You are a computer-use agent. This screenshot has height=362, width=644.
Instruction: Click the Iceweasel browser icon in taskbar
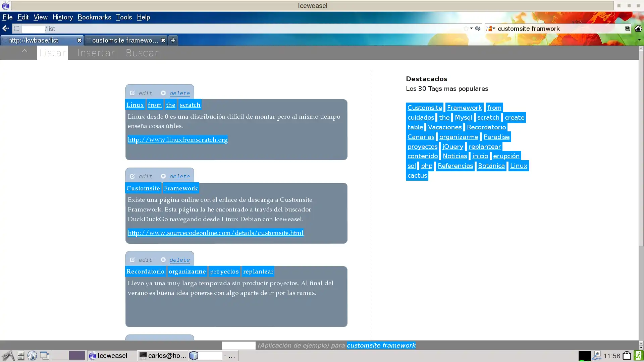click(x=93, y=356)
